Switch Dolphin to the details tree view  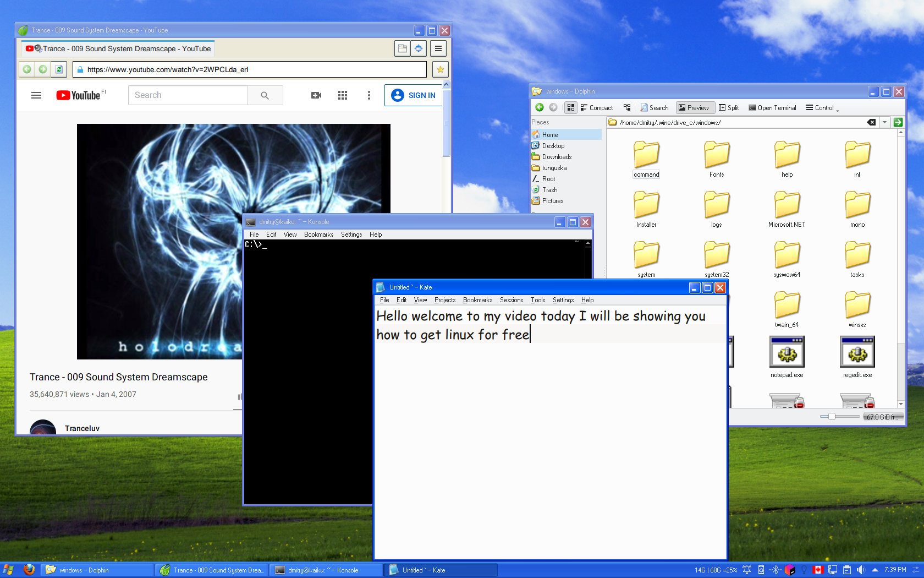click(x=627, y=107)
